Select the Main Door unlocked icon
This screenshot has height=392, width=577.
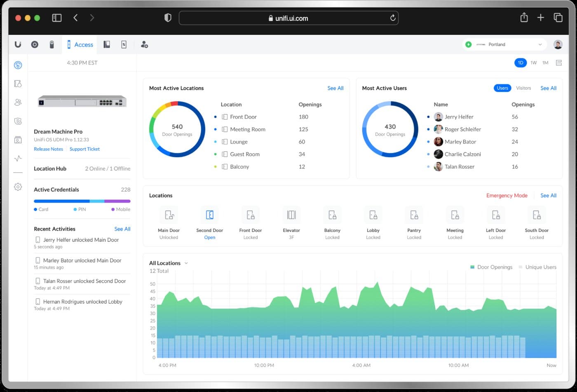click(169, 215)
